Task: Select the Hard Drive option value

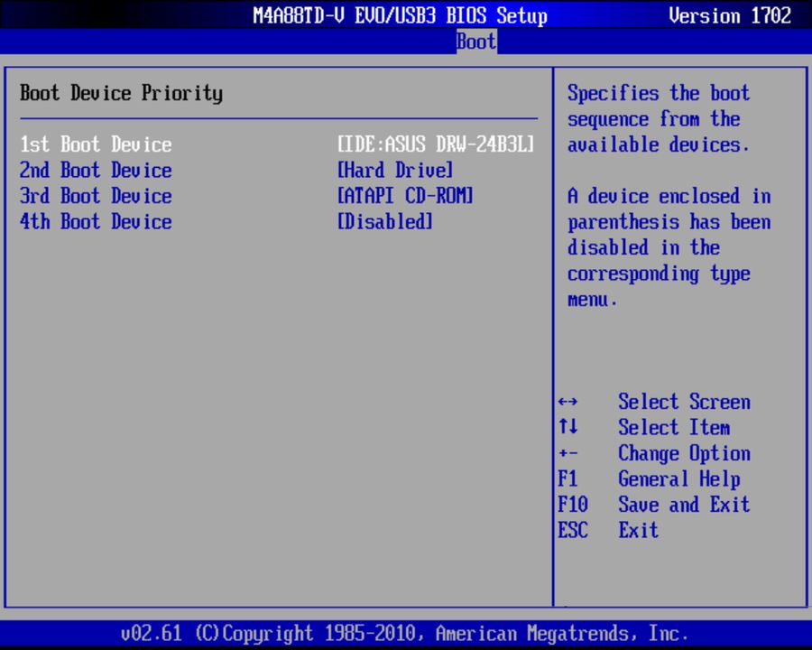Action: coord(395,170)
